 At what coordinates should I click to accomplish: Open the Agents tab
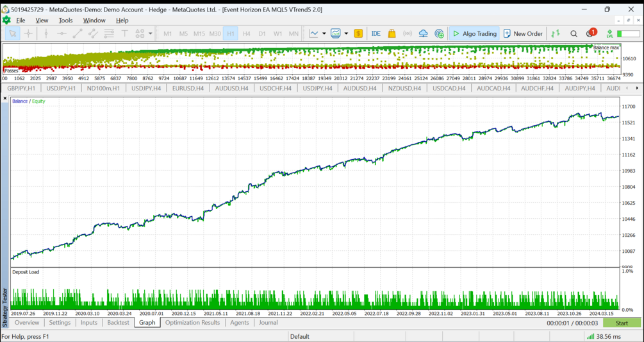(240, 323)
